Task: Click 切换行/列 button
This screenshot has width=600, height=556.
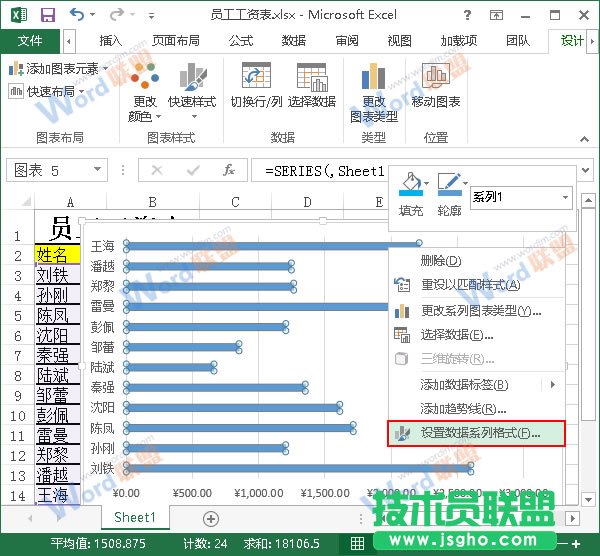Action: (x=256, y=86)
